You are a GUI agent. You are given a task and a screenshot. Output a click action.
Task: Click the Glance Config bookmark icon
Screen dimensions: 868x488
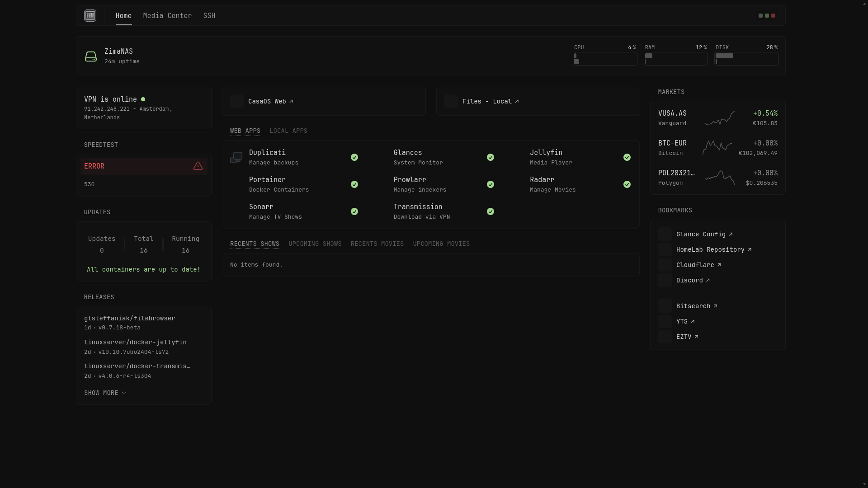coord(665,234)
